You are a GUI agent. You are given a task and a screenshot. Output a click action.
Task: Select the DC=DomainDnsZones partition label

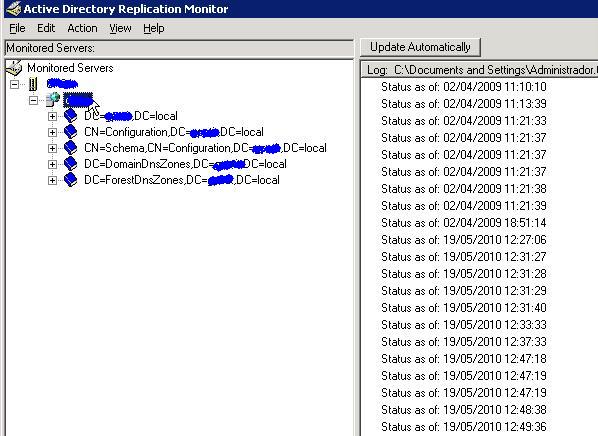(x=185, y=164)
